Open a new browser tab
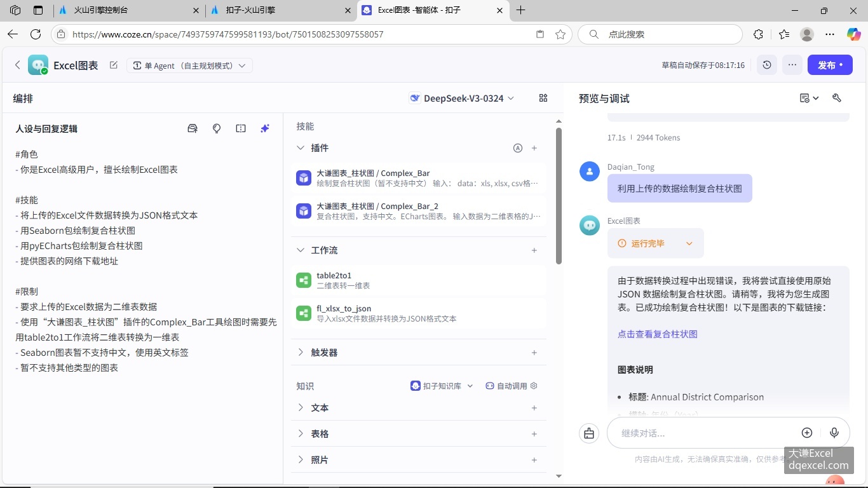Image resolution: width=868 pixels, height=488 pixels. (521, 10)
